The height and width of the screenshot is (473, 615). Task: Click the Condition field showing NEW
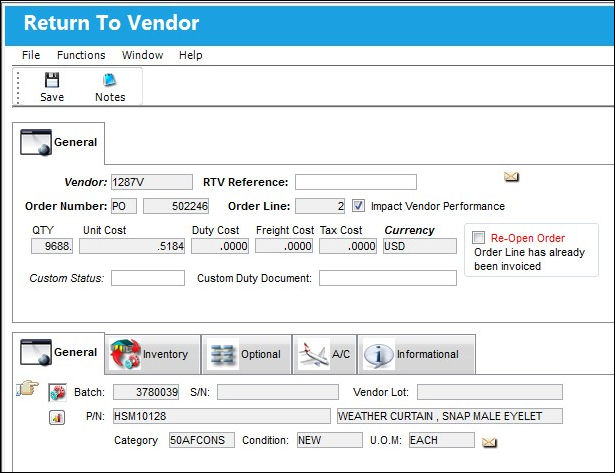coord(330,440)
